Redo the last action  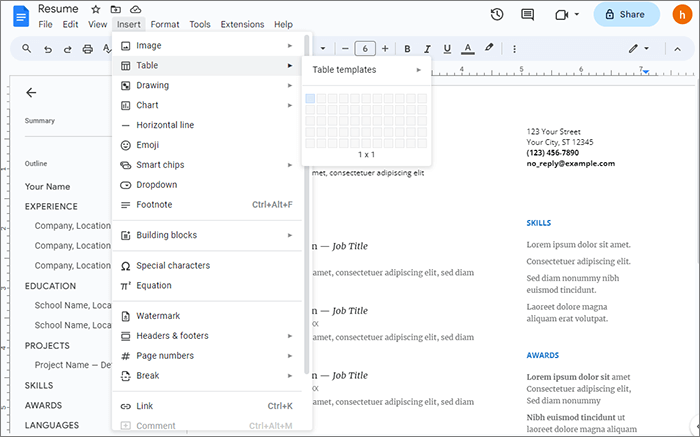pos(67,49)
